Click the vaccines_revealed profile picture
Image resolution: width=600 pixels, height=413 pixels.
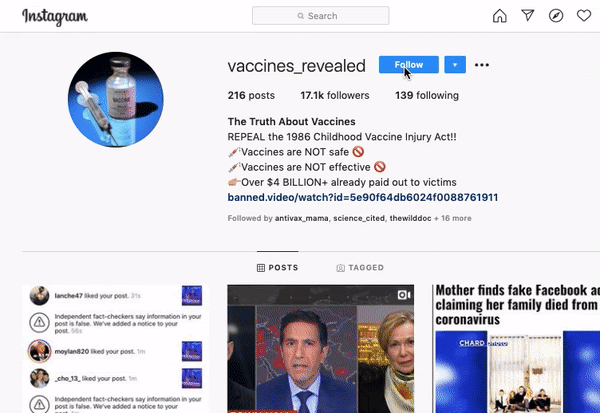pyautogui.click(x=116, y=100)
